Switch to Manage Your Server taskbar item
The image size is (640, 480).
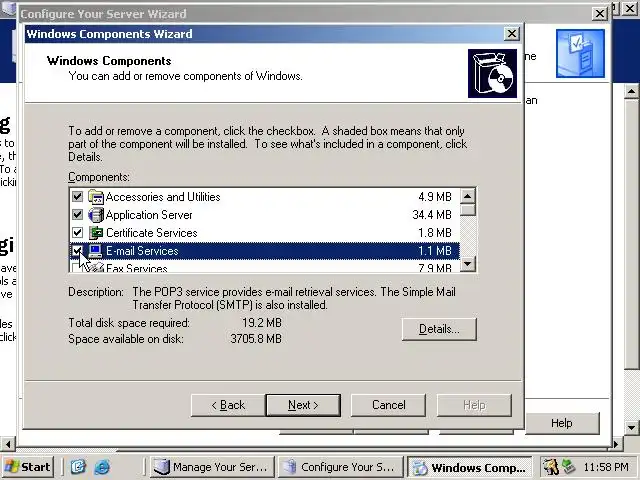point(211,467)
